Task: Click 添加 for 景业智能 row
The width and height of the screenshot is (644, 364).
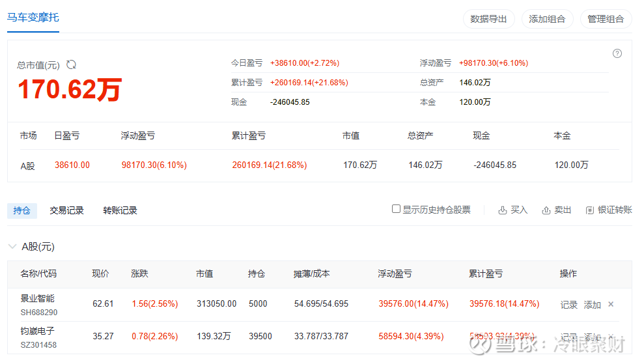Action: pyautogui.click(x=592, y=305)
